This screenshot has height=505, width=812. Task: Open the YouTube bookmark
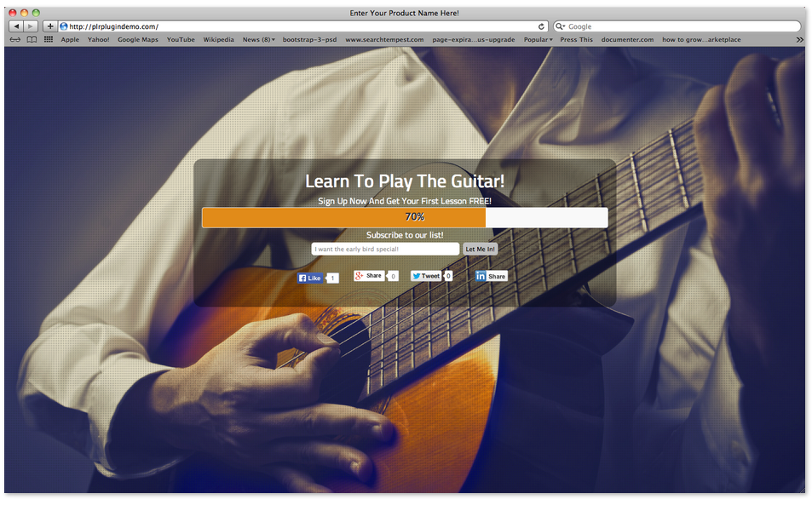pyautogui.click(x=181, y=39)
